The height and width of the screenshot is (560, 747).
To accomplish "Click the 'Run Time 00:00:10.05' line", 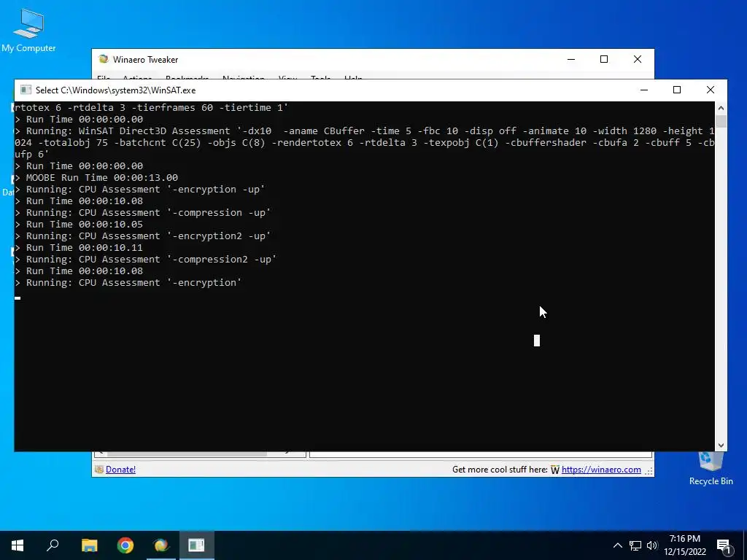I will coord(85,225).
